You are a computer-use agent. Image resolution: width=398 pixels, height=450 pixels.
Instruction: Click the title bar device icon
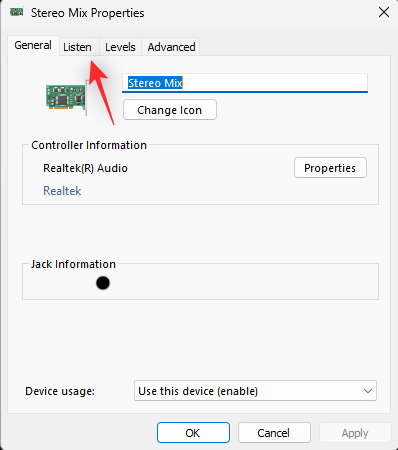(16, 13)
